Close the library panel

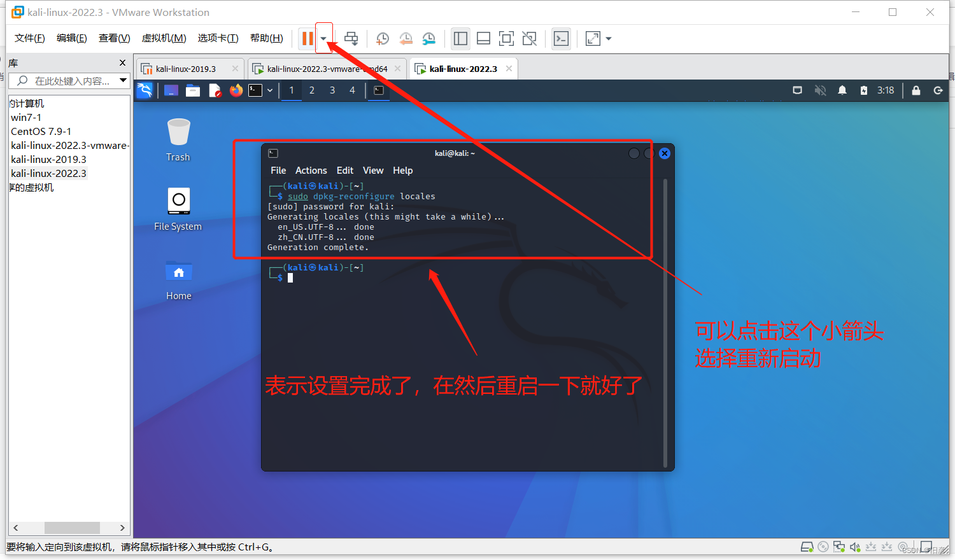122,63
